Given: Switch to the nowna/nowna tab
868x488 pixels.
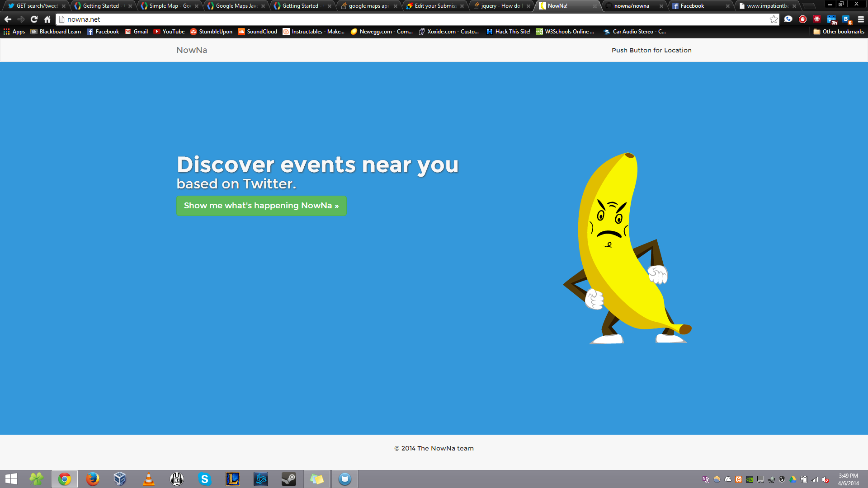Looking at the screenshot, I should coord(631,6).
